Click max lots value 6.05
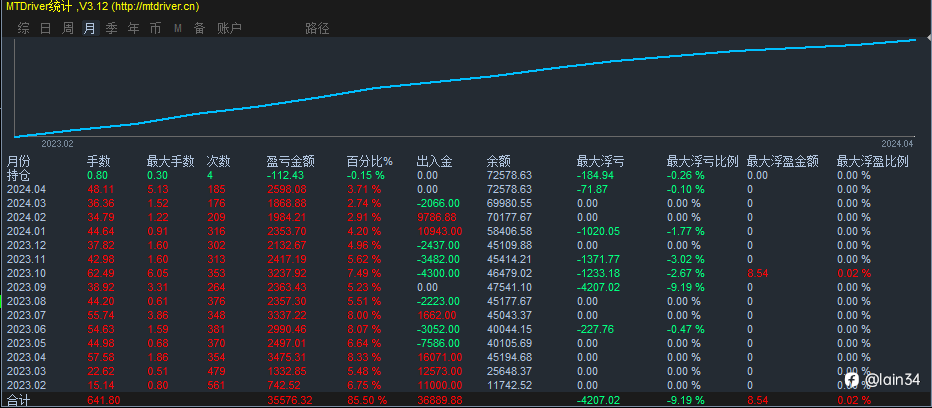Viewport: 932px width, 408px height. pos(158,273)
